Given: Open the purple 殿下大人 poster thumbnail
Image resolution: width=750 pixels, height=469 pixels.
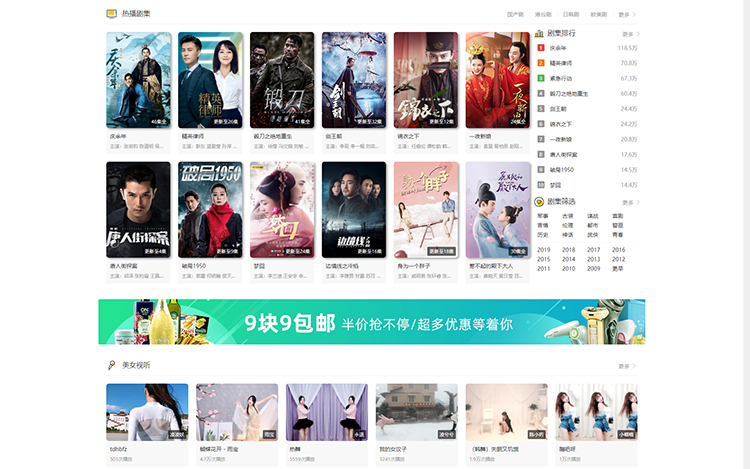Looking at the screenshot, I should (498, 209).
